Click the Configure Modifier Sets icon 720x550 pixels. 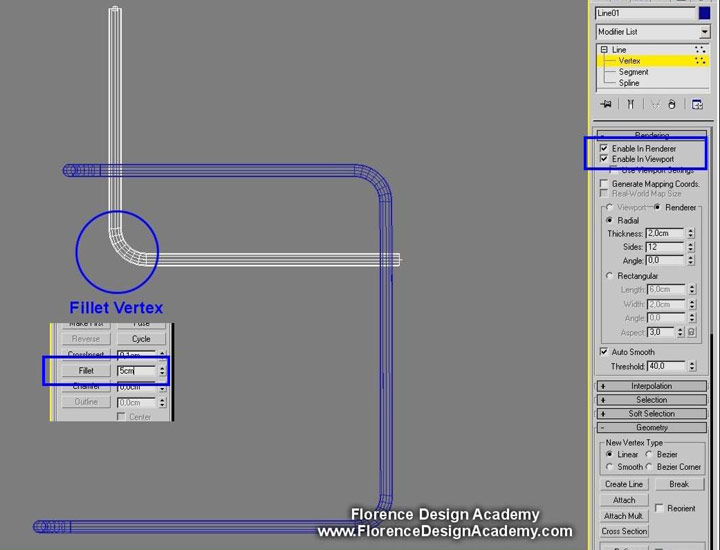pyautogui.click(x=697, y=104)
